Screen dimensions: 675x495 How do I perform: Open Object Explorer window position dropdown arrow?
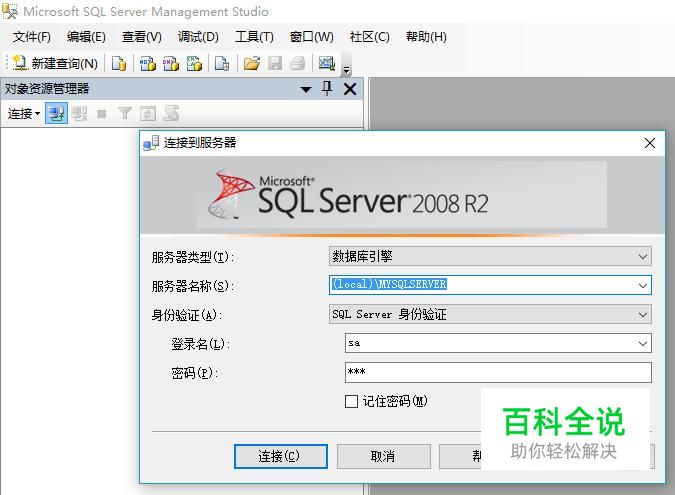306,90
